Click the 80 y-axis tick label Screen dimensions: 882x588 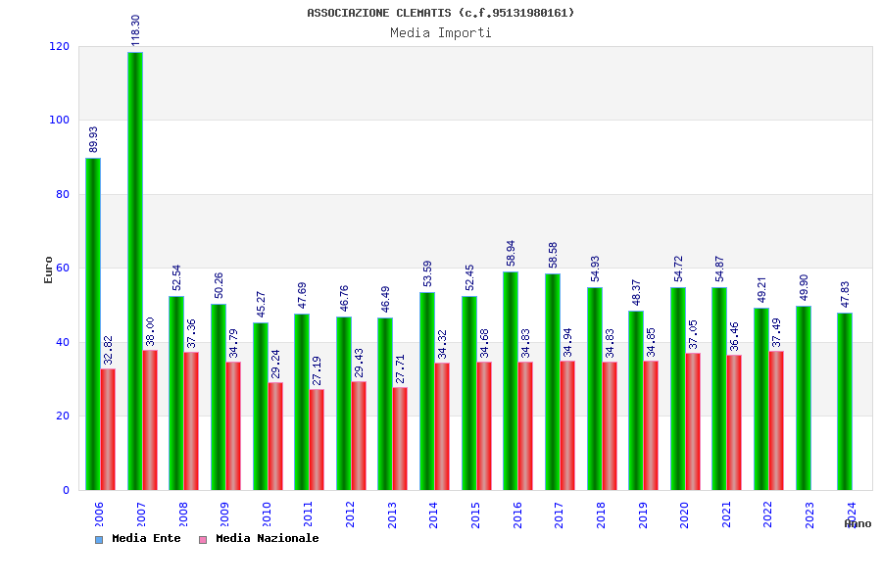point(63,194)
